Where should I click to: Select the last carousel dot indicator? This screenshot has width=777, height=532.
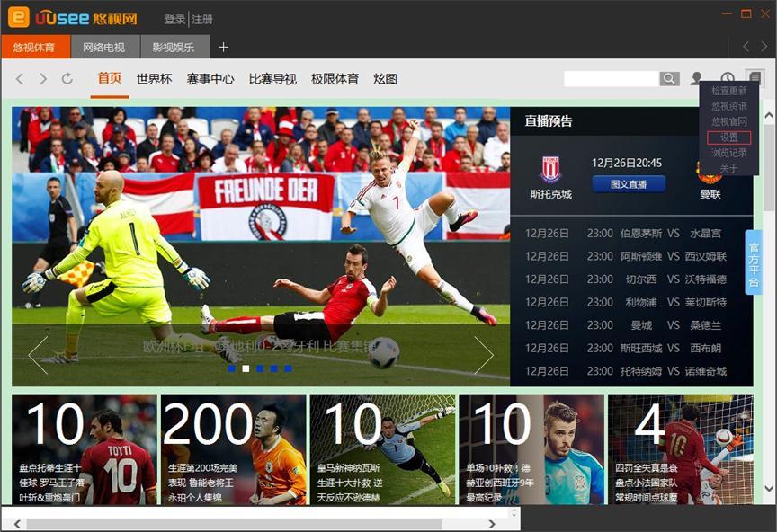coord(289,368)
